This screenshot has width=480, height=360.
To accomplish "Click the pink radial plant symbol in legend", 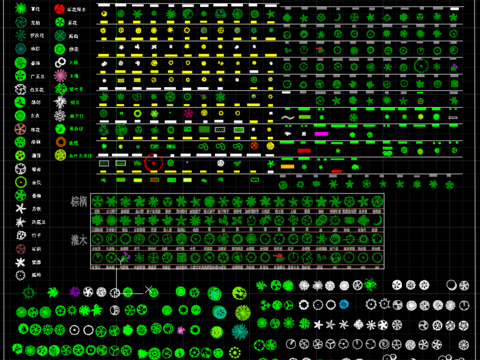I will tap(60, 76).
